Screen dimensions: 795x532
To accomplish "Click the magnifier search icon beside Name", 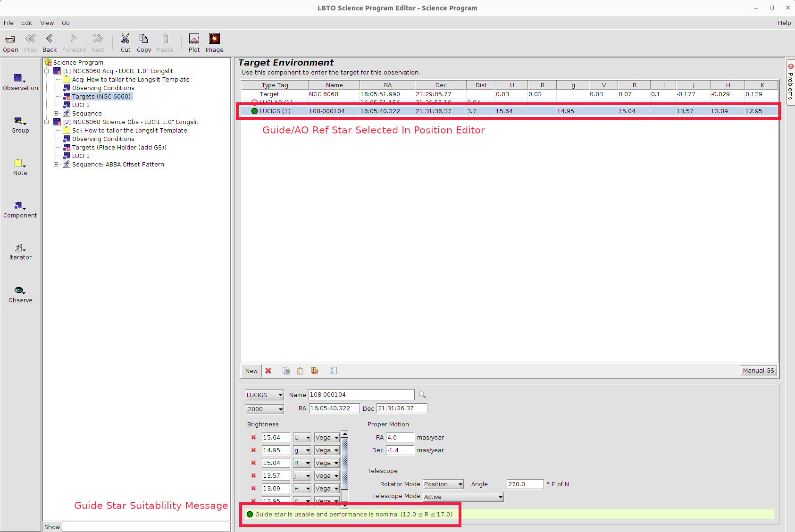I will tap(422, 395).
